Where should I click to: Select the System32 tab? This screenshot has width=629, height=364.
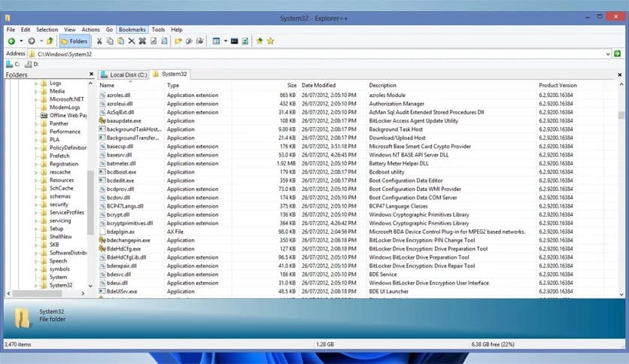click(170, 74)
